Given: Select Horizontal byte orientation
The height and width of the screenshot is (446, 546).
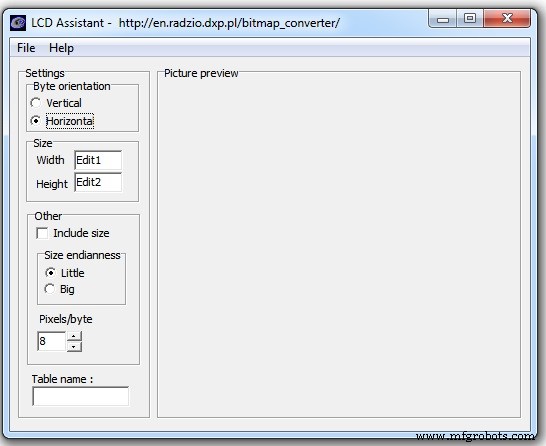Looking at the screenshot, I should click(36, 121).
